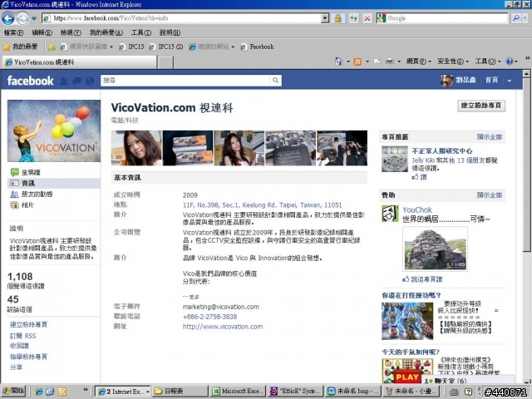The image size is (532, 399).
Task: Click the red Stop loading icon
Action: [x=367, y=18]
